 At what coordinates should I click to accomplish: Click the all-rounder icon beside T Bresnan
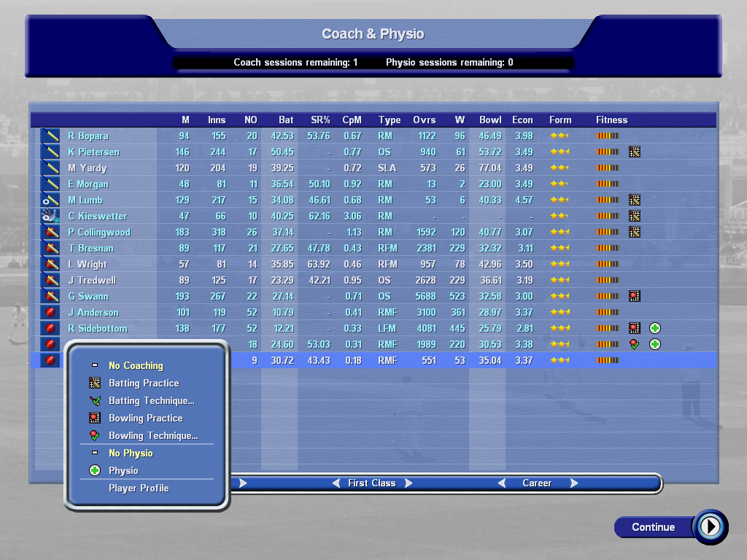[50, 248]
